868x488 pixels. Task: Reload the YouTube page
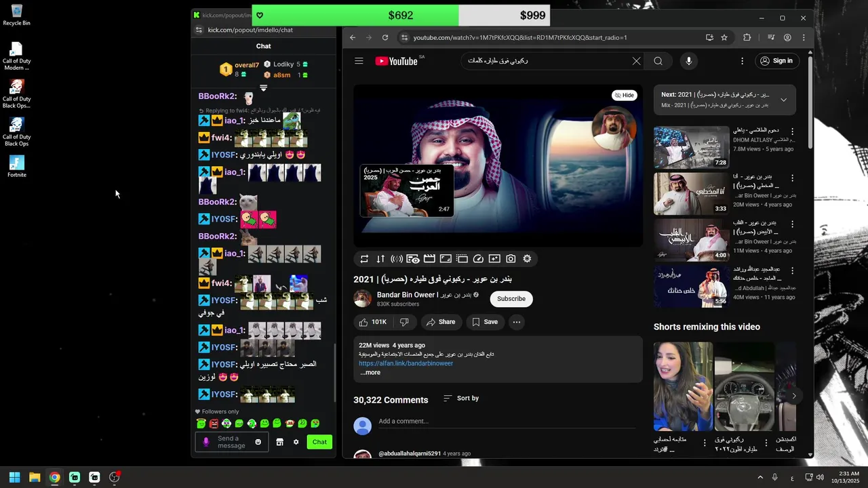385,38
